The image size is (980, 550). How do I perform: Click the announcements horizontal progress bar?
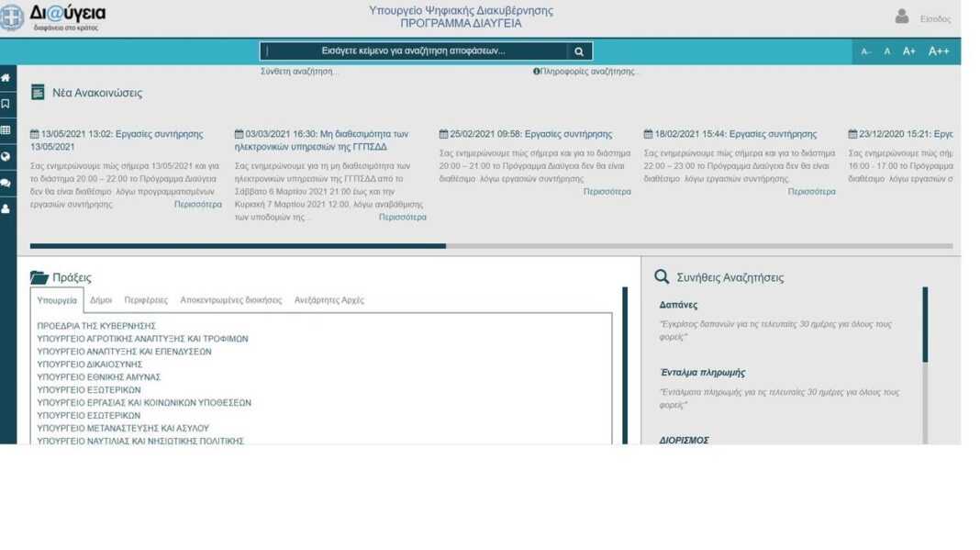491,246
